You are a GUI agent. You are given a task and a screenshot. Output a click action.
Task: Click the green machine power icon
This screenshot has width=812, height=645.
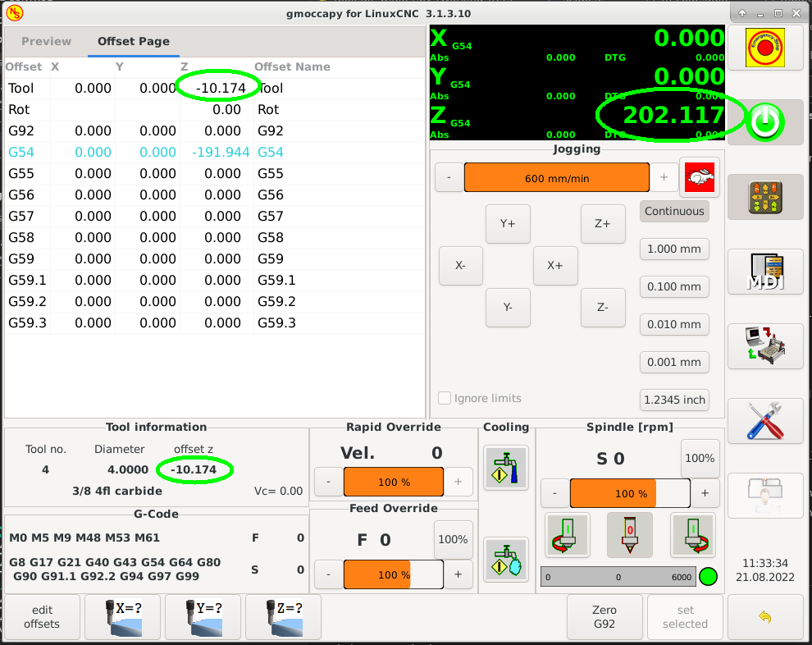coord(764,121)
